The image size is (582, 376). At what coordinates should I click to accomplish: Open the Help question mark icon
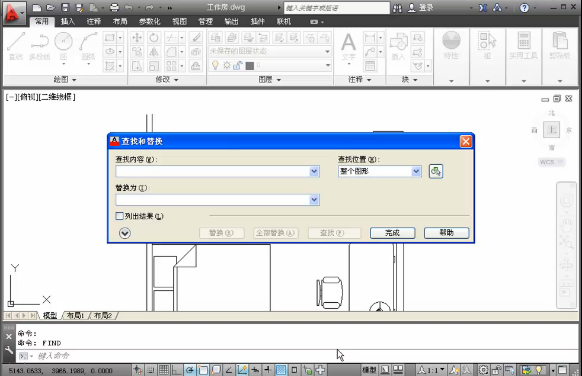click(x=524, y=8)
